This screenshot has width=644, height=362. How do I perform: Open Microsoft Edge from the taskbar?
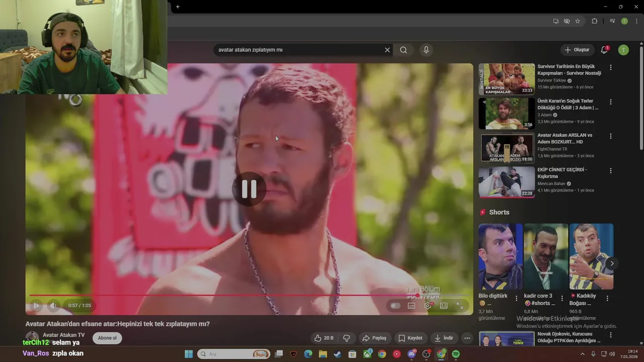pyautogui.click(x=308, y=354)
